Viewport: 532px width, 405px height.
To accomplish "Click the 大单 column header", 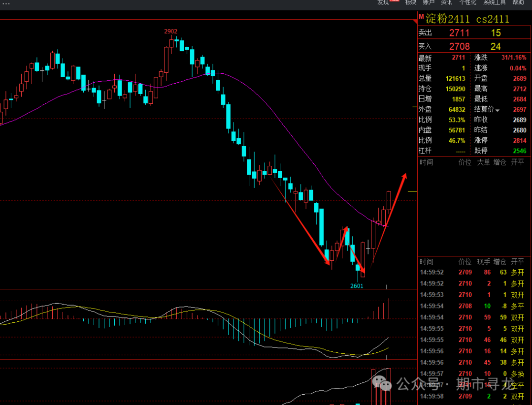I will point(484,162).
